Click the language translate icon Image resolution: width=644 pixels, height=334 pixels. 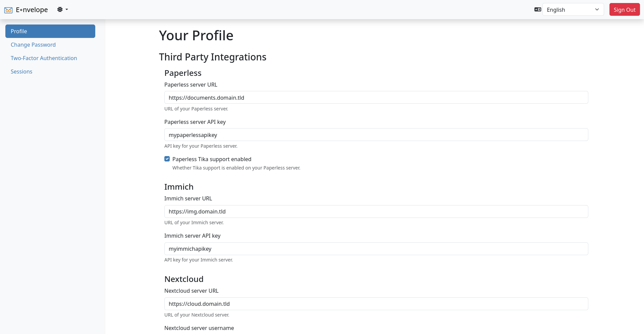pyautogui.click(x=537, y=10)
